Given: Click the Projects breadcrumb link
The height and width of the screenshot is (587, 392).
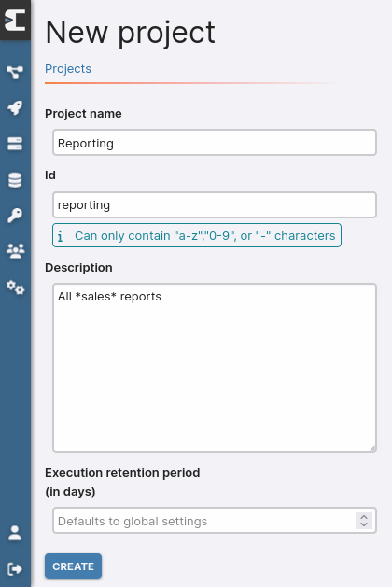Looking at the screenshot, I should 68,68.
